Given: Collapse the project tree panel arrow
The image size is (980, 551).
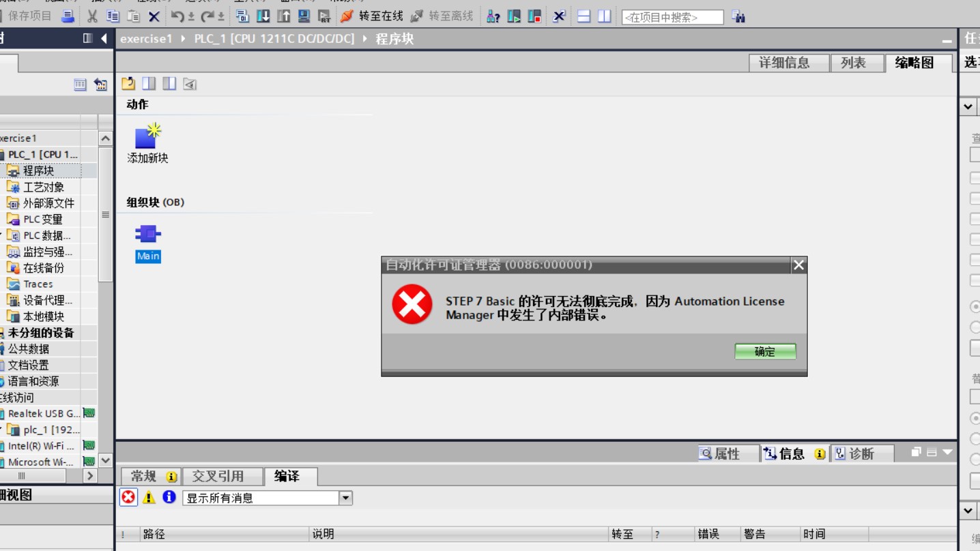Looking at the screenshot, I should tap(104, 39).
